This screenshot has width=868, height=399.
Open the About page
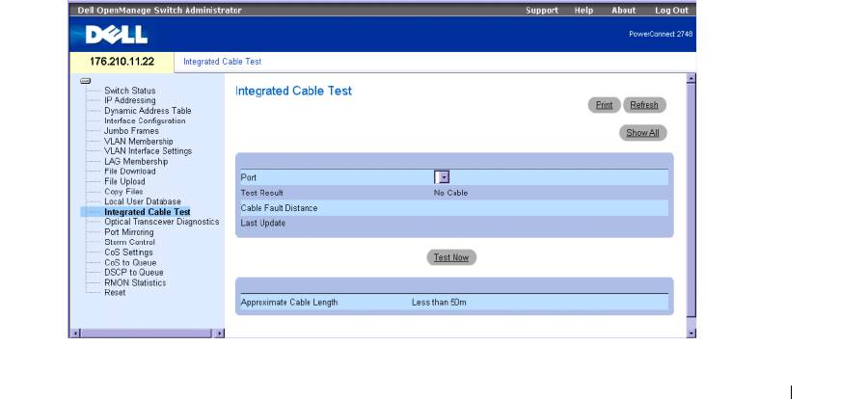pyautogui.click(x=623, y=10)
